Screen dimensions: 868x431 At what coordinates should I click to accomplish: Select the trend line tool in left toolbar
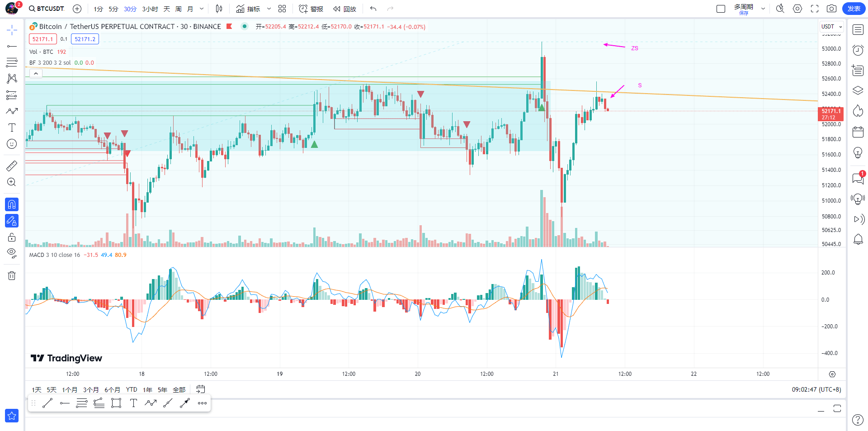(x=12, y=46)
